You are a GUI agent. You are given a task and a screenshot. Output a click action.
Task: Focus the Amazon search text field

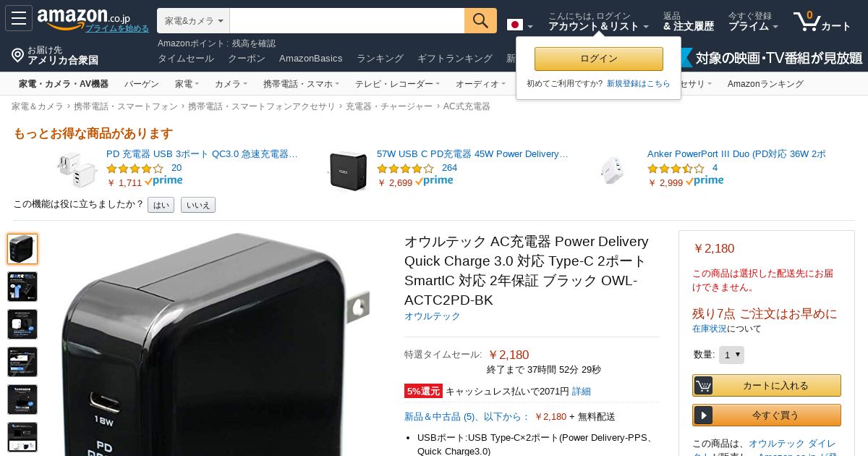click(347, 21)
